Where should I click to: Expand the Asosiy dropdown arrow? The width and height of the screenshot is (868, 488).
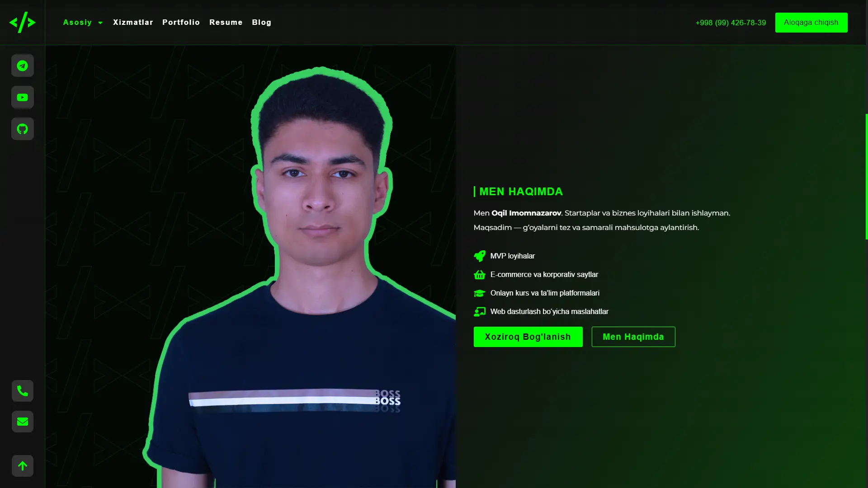click(100, 23)
